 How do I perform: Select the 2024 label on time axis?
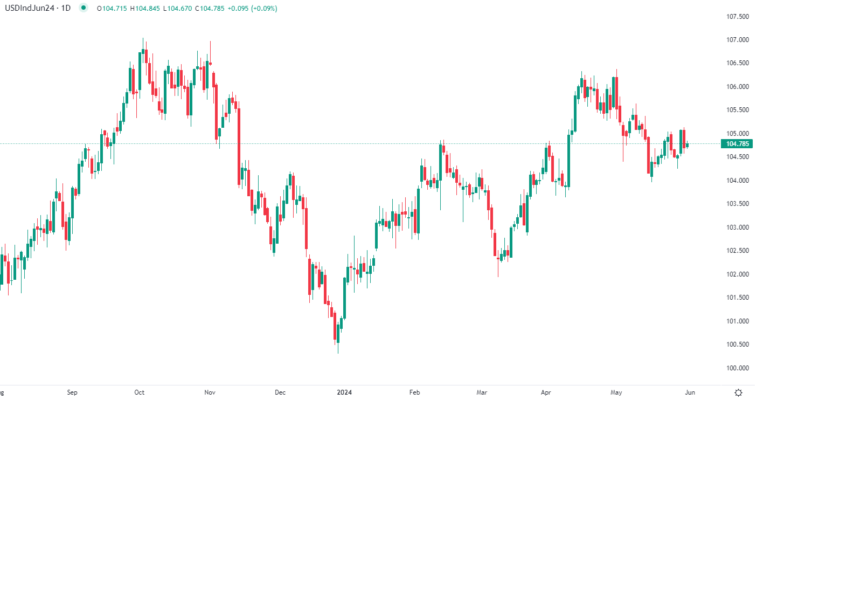pyautogui.click(x=344, y=392)
